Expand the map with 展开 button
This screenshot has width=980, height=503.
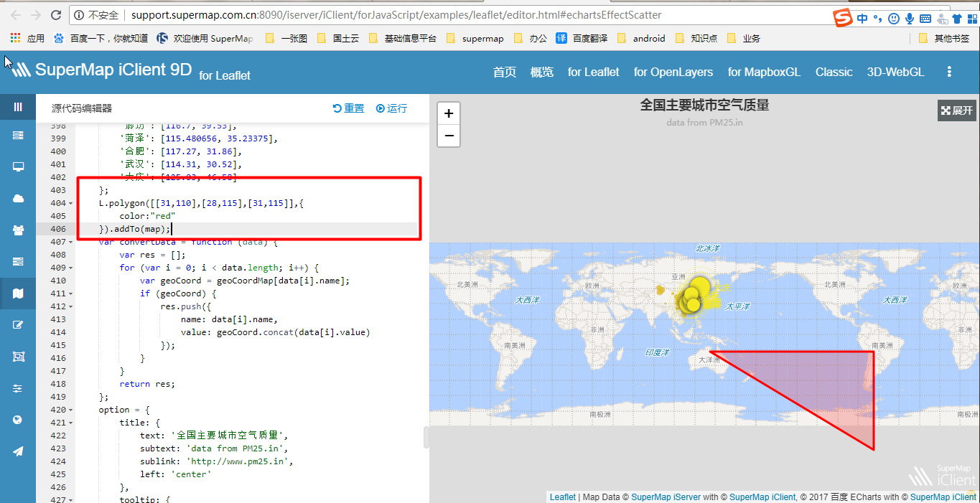click(x=957, y=111)
